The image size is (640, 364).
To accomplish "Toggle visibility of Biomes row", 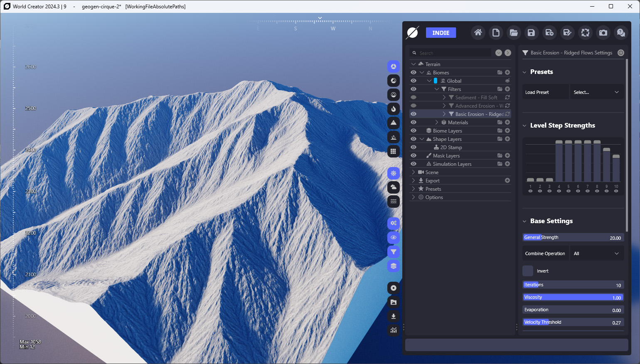I will click(x=414, y=72).
